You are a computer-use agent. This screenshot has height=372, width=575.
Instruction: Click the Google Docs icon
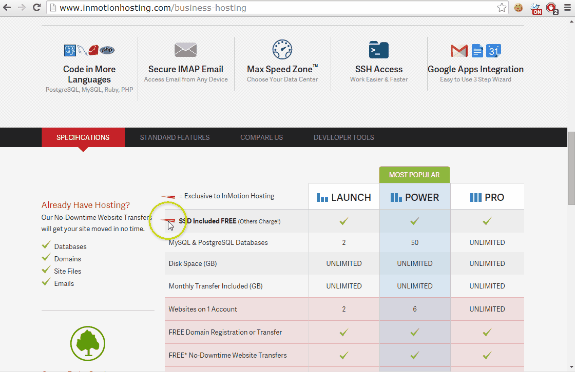tap(477, 51)
